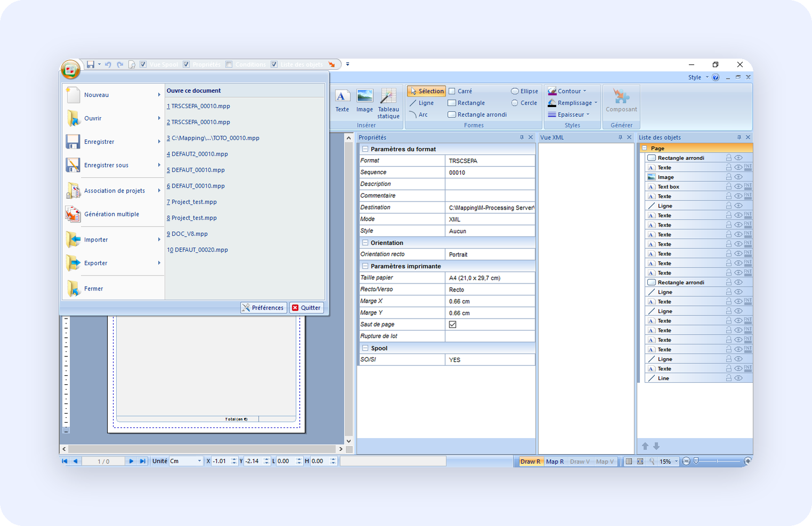Collapse the Page tree node
Image resolution: width=812 pixels, height=526 pixels.
point(644,148)
